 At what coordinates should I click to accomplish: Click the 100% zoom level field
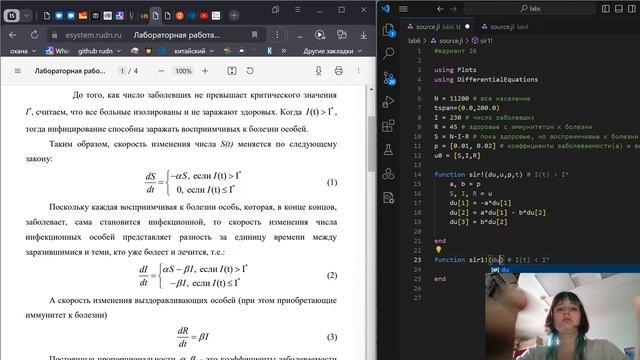(183, 71)
